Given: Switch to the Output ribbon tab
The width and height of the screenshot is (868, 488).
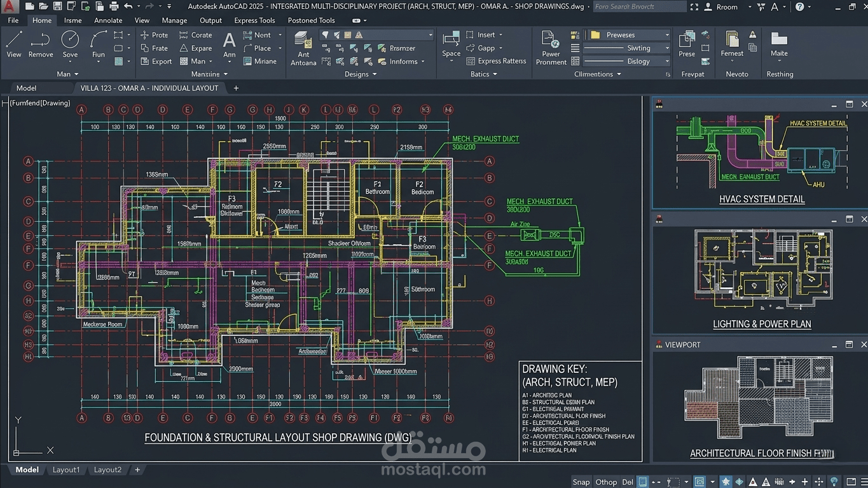Looking at the screenshot, I should coord(210,20).
